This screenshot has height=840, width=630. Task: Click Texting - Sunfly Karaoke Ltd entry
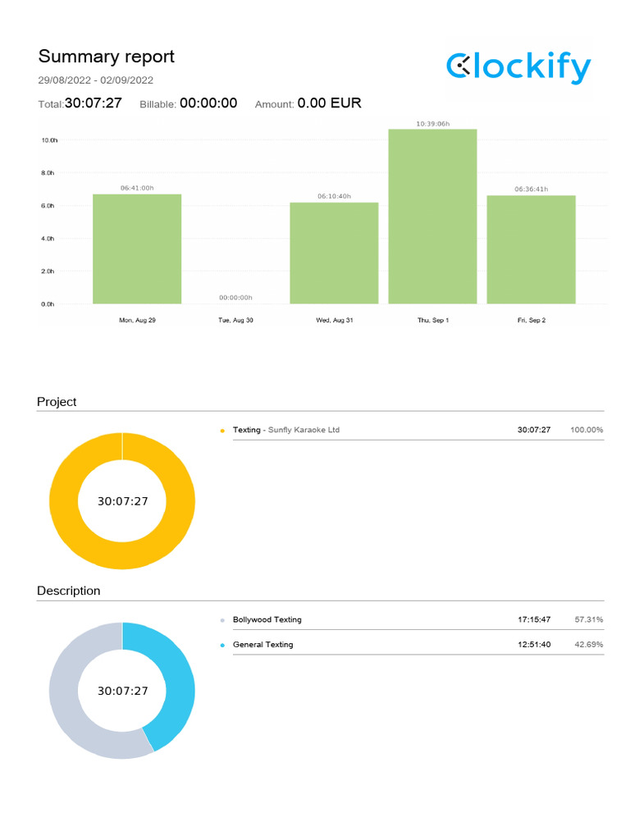(x=286, y=430)
